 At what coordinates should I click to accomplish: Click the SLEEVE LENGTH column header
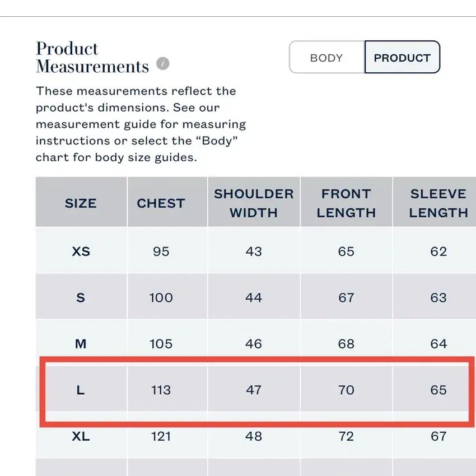438,202
